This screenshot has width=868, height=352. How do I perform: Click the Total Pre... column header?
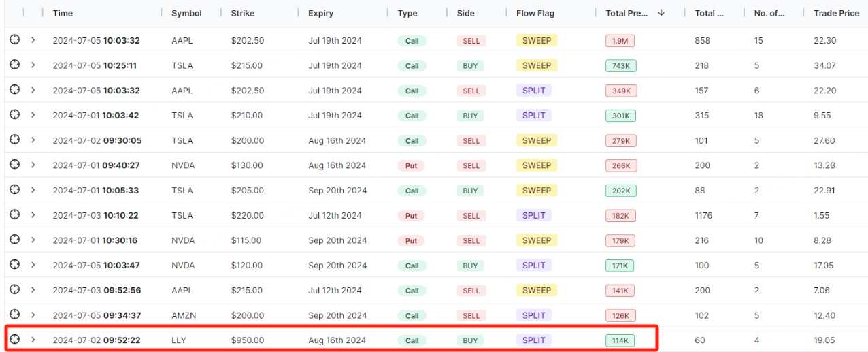(x=627, y=13)
